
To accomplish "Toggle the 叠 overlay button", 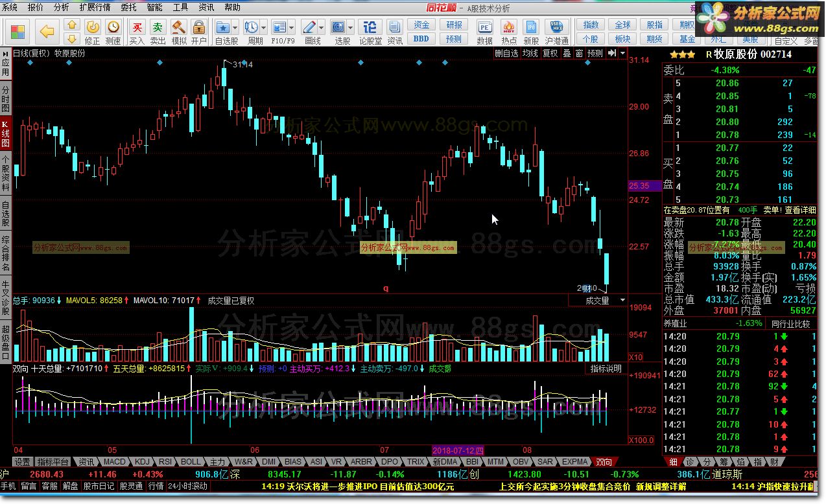I will click(567, 53).
